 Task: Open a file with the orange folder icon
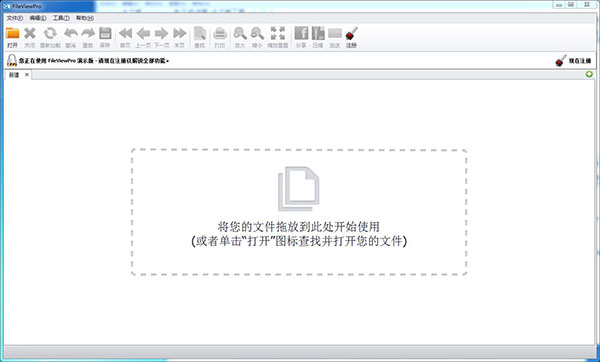tap(13, 34)
